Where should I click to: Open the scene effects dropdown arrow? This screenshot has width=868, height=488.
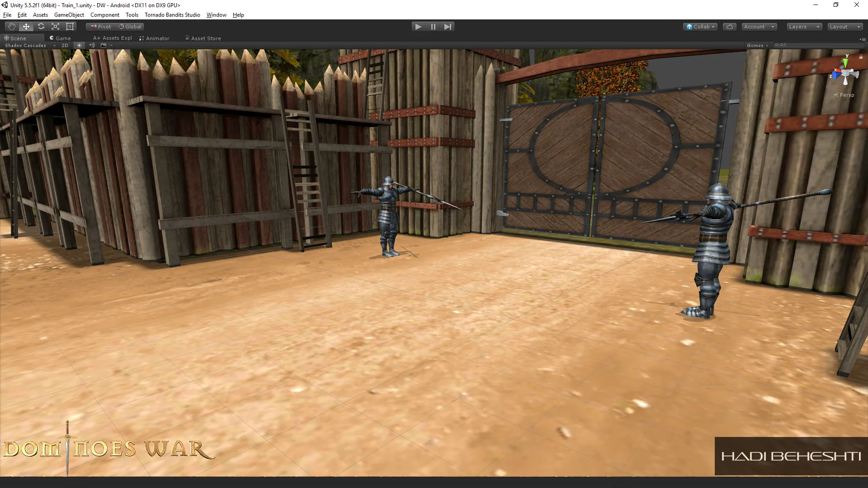click(x=111, y=46)
